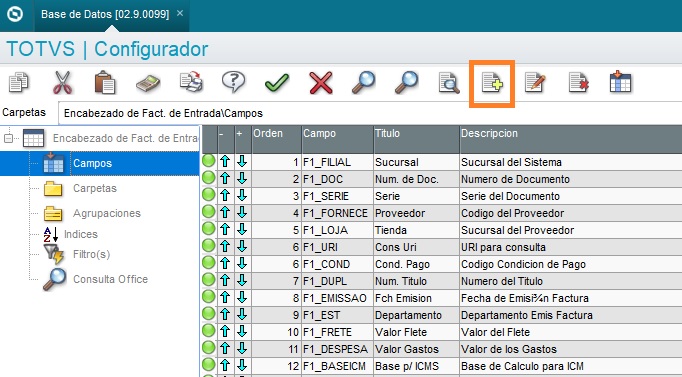
Task: Move F1_FILIAL row up with arrow
Action: (x=225, y=162)
